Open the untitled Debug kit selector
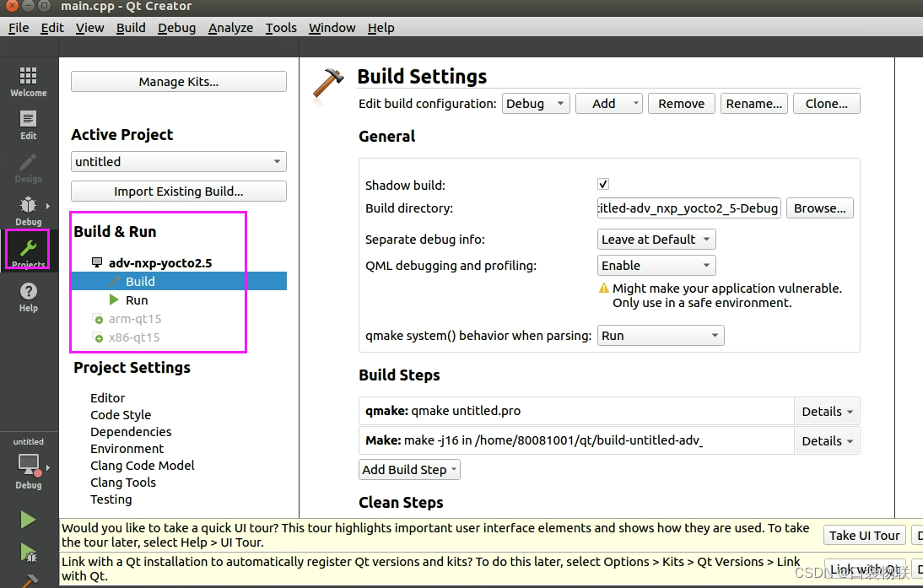The height and width of the screenshot is (588, 923). [x=28, y=464]
